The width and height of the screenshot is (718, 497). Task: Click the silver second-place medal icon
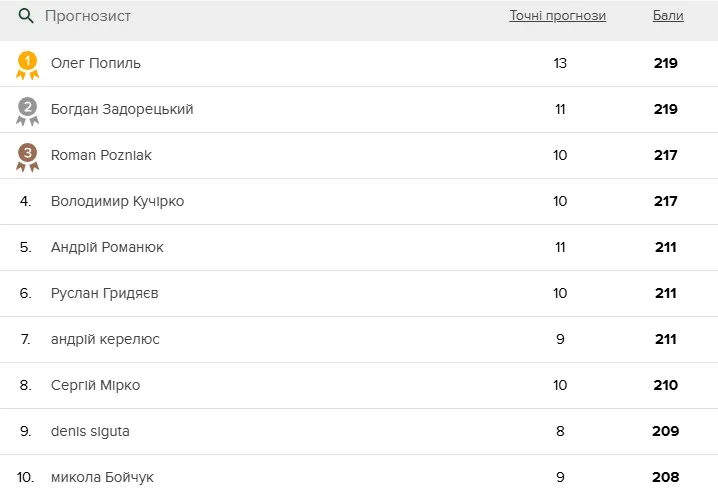(x=27, y=110)
